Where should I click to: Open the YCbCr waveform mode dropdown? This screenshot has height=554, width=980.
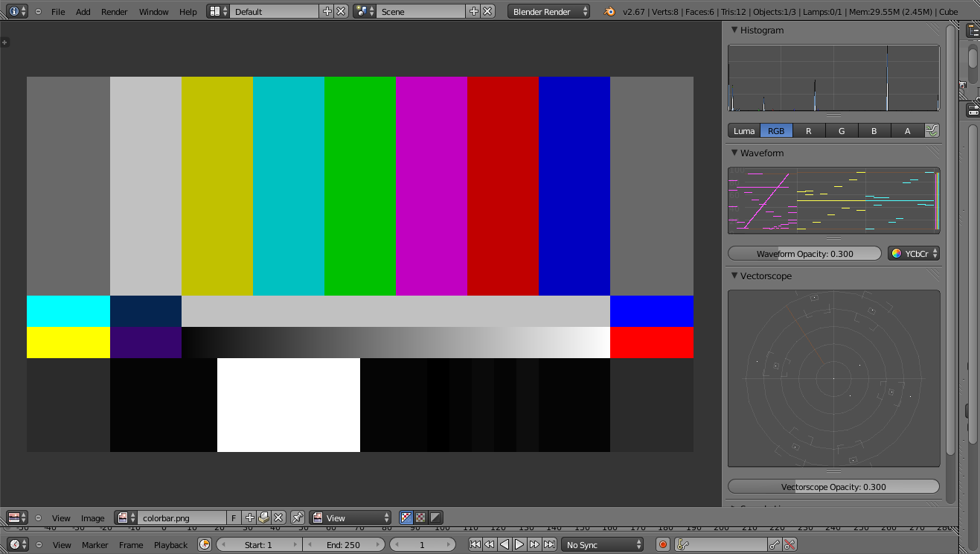[914, 253]
